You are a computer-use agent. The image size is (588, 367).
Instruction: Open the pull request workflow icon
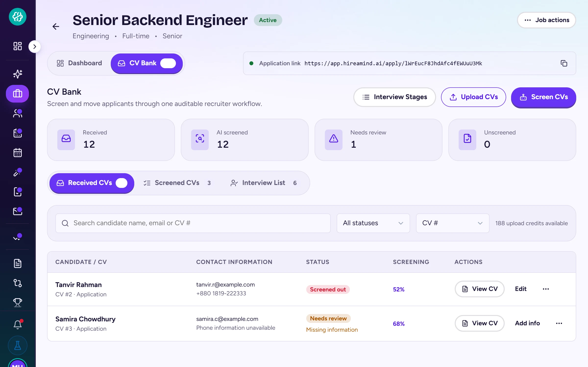tap(18, 283)
